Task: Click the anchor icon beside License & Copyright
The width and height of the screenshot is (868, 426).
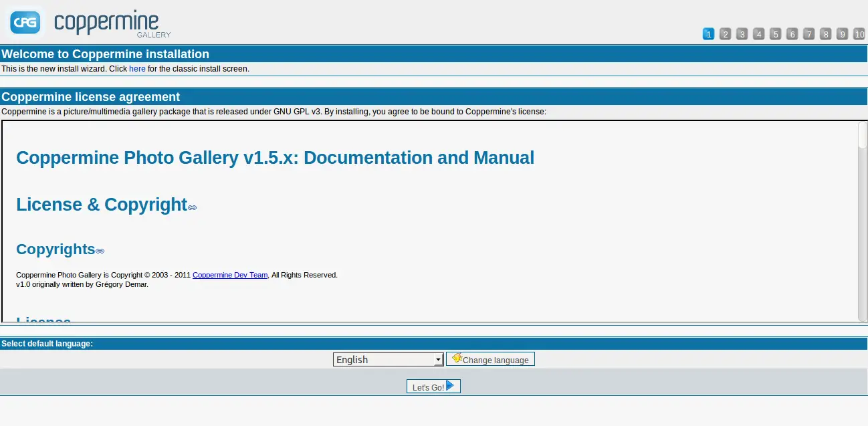Action: (192, 207)
